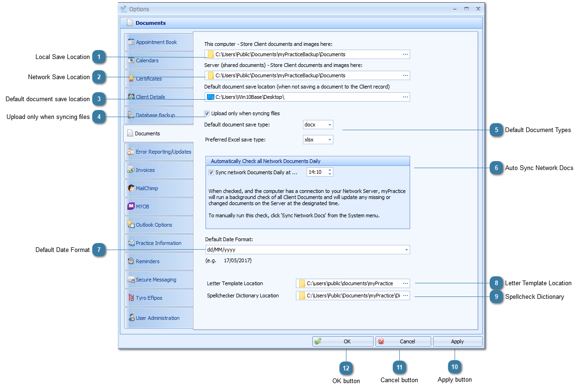Click the Database Backup icon
The image size is (581, 392).
tap(131, 115)
